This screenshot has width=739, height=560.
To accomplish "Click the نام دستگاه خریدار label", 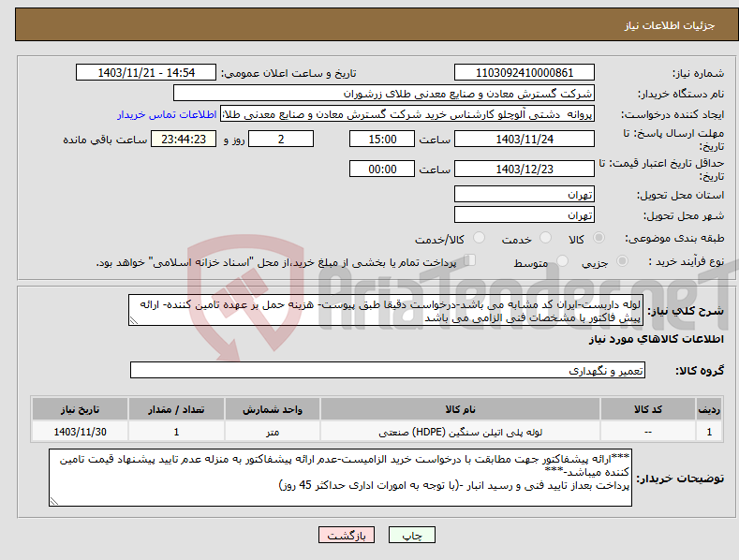I will click(x=681, y=95).
